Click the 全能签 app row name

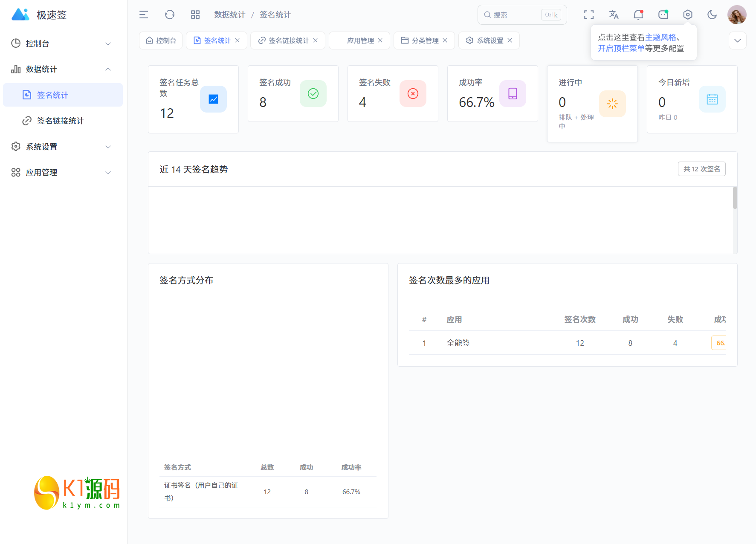click(458, 343)
